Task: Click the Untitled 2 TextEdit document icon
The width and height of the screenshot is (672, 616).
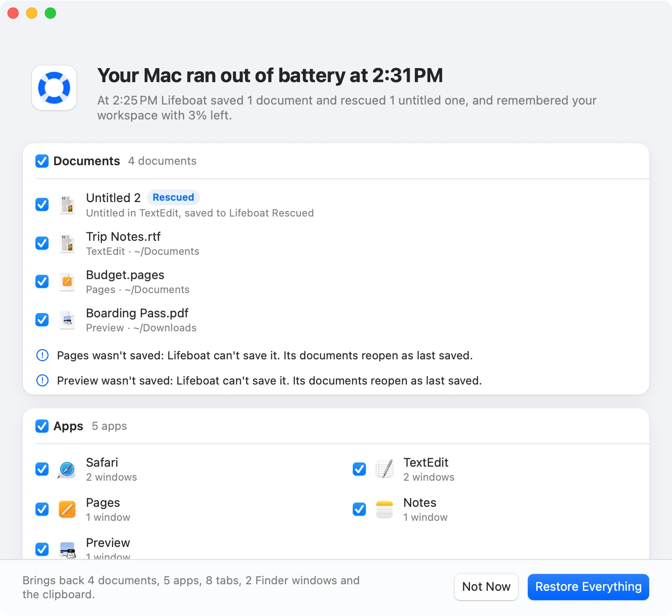Action: [x=67, y=204]
